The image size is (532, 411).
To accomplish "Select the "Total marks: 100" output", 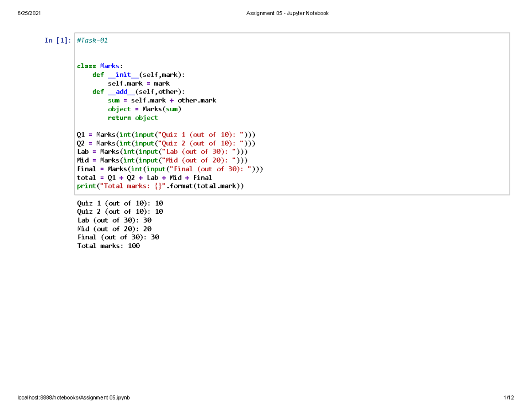I will [109, 246].
